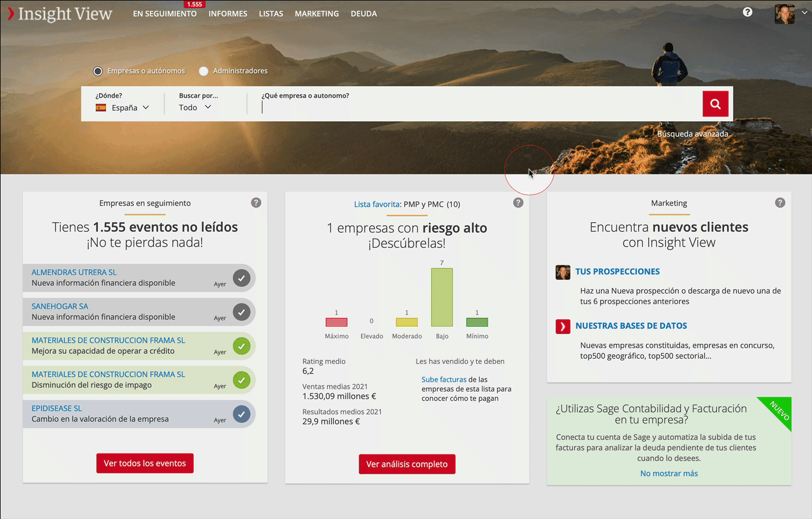The width and height of the screenshot is (812, 519).
Task: Select Empresas o autónomos radio button
Action: (x=98, y=71)
